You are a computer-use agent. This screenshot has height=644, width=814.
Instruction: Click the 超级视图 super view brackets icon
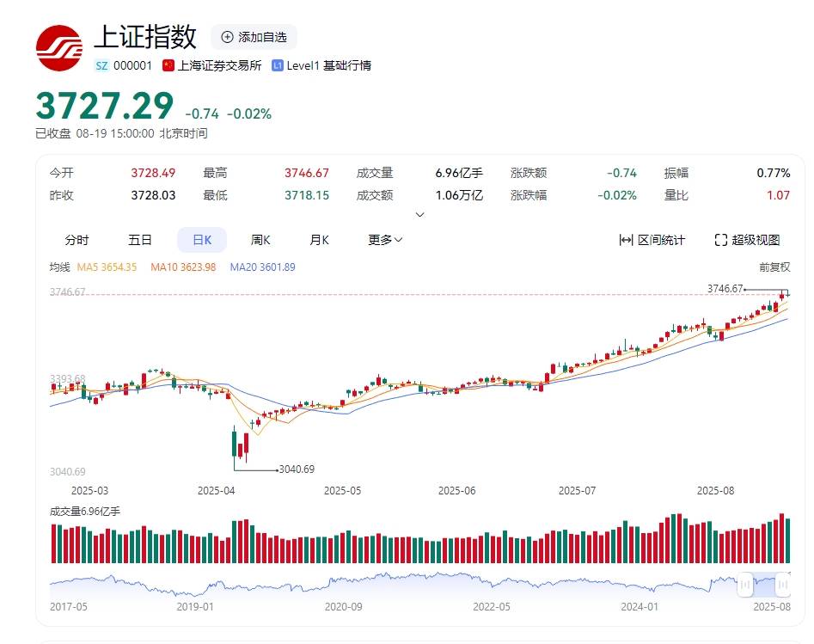720,240
